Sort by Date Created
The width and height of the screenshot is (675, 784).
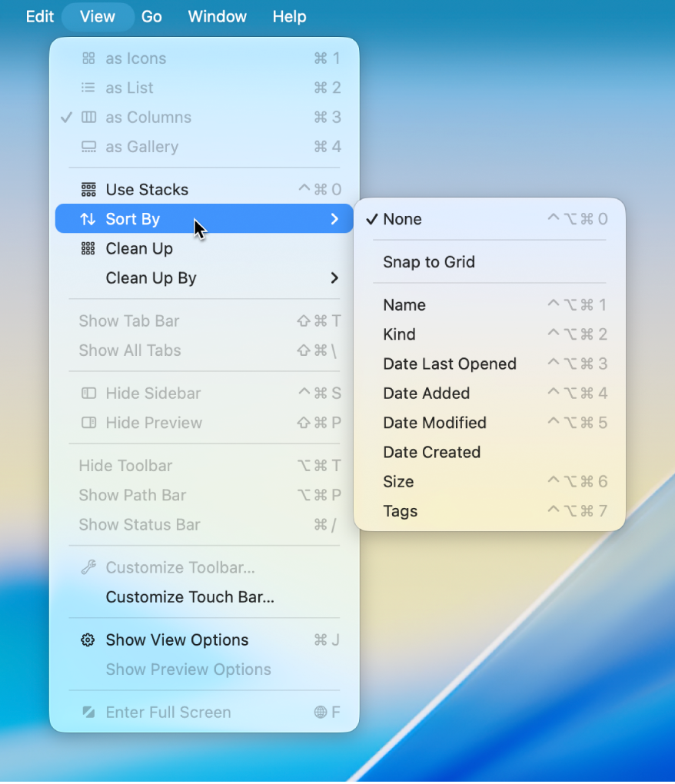pyautogui.click(x=490, y=453)
